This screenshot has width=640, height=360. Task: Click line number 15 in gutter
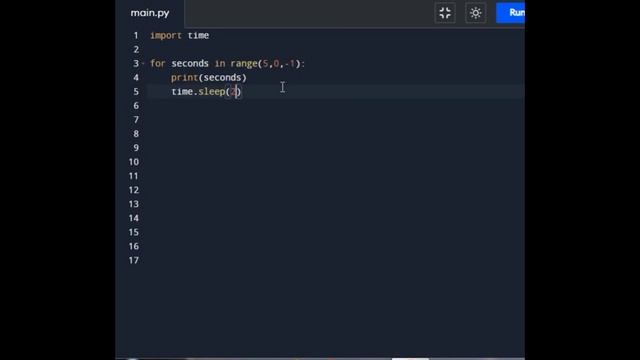tap(134, 232)
